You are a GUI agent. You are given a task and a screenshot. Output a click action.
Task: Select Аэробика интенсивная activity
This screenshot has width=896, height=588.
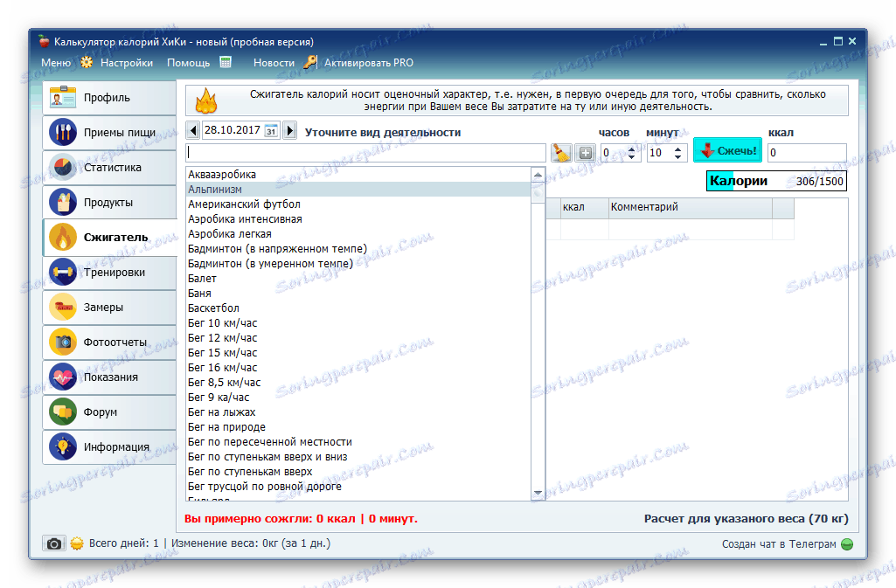tap(359, 219)
